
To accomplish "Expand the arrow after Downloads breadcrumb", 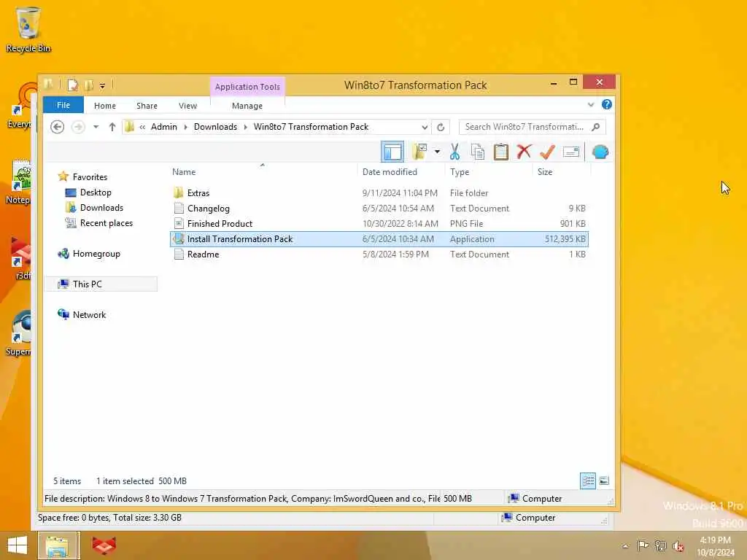I will click(x=245, y=127).
